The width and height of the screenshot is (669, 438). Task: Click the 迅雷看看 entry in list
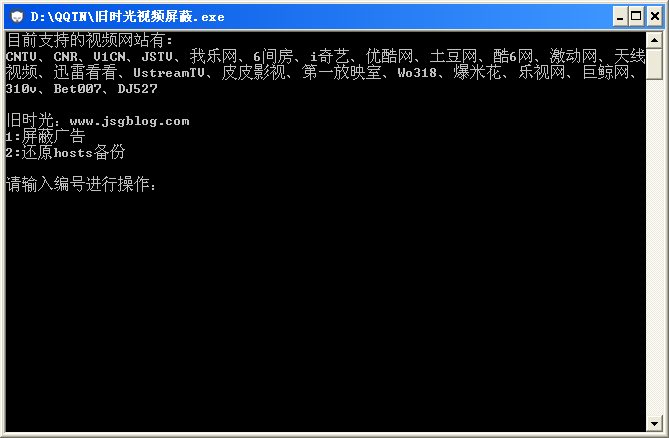pos(85,73)
